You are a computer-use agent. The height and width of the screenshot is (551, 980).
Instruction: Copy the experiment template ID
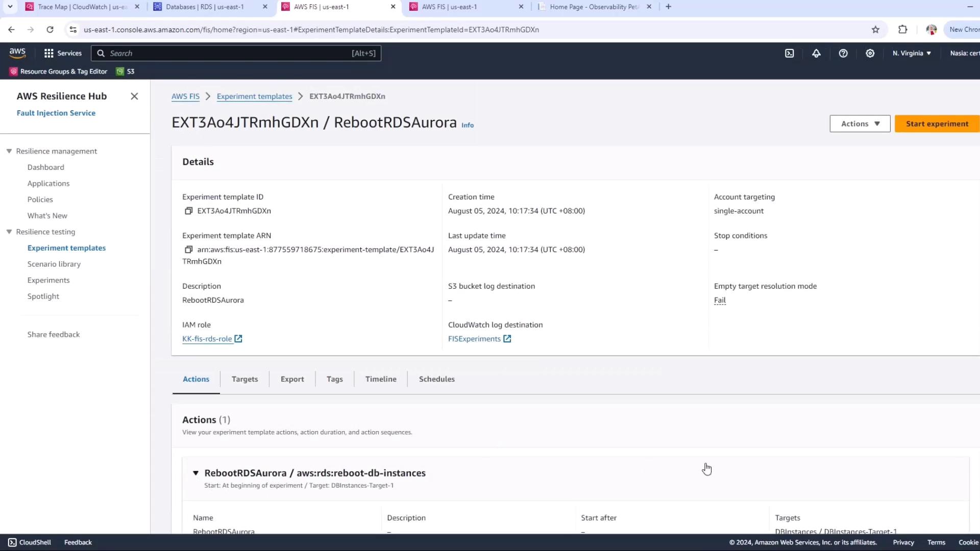(x=188, y=211)
